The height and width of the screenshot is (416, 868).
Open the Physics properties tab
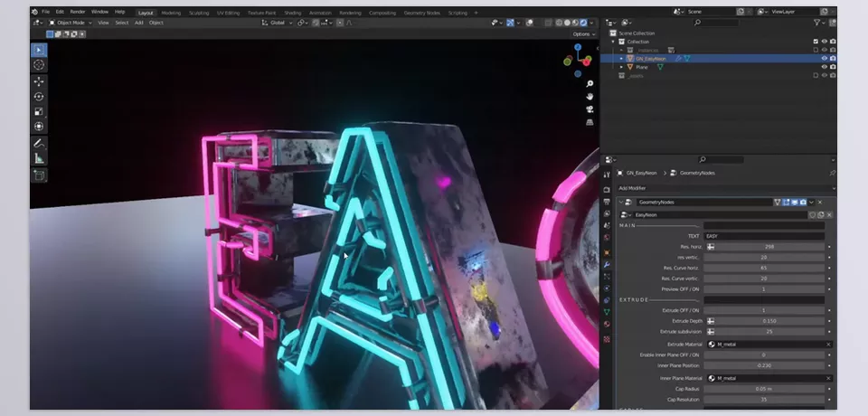[x=607, y=288]
